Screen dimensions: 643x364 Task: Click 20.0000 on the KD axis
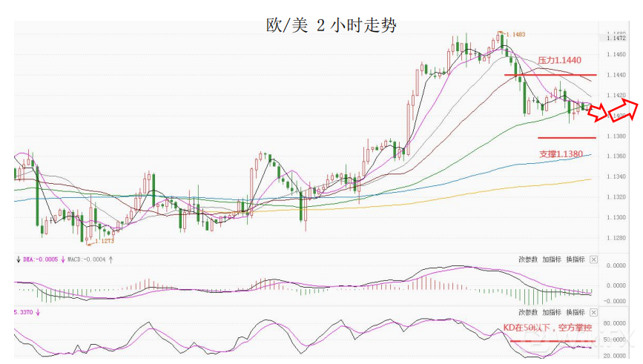click(x=615, y=356)
